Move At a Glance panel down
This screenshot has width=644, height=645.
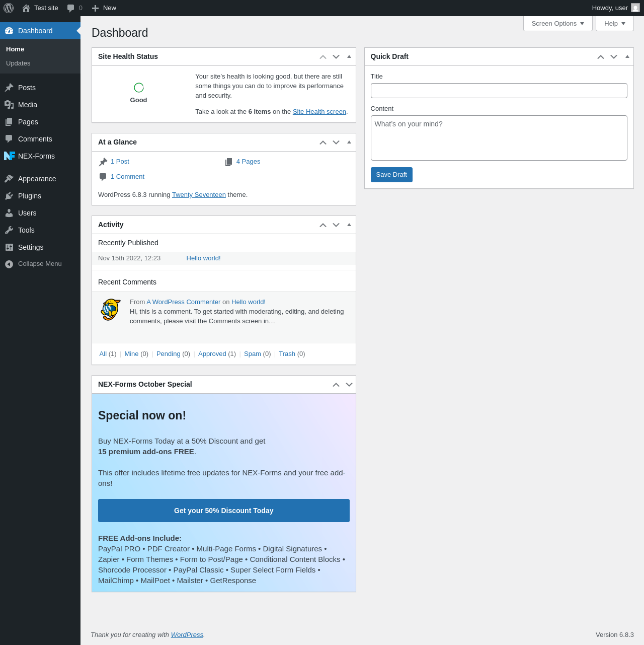click(336, 142)
